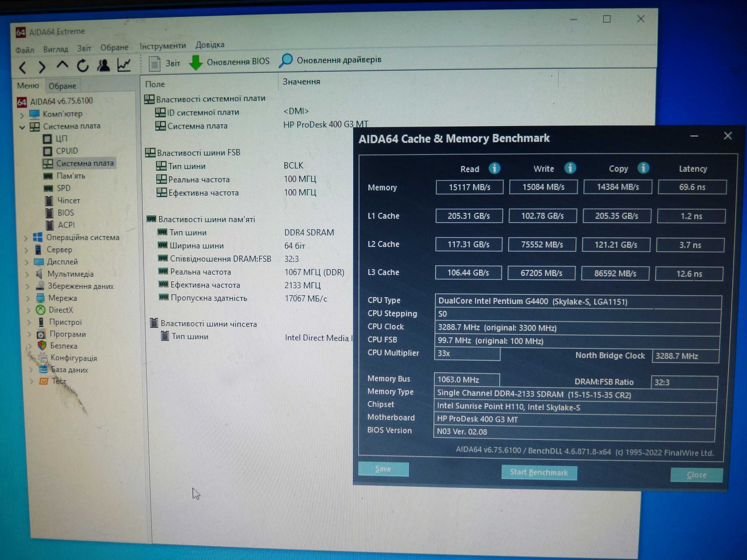This screenshot has height=560, width=747.
Task: Click the Read info icon in benchmark
Action: tap(494, 168)
